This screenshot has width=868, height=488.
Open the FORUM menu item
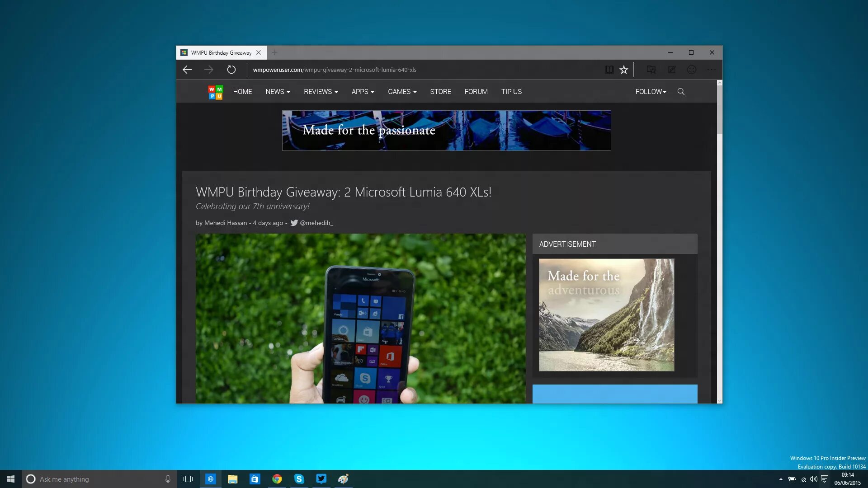(x=476, y=91)
